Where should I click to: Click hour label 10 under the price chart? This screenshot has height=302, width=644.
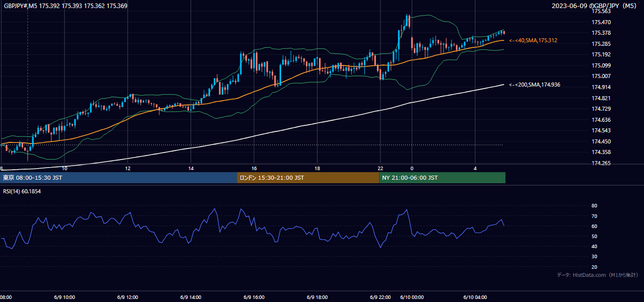point(64,169)
